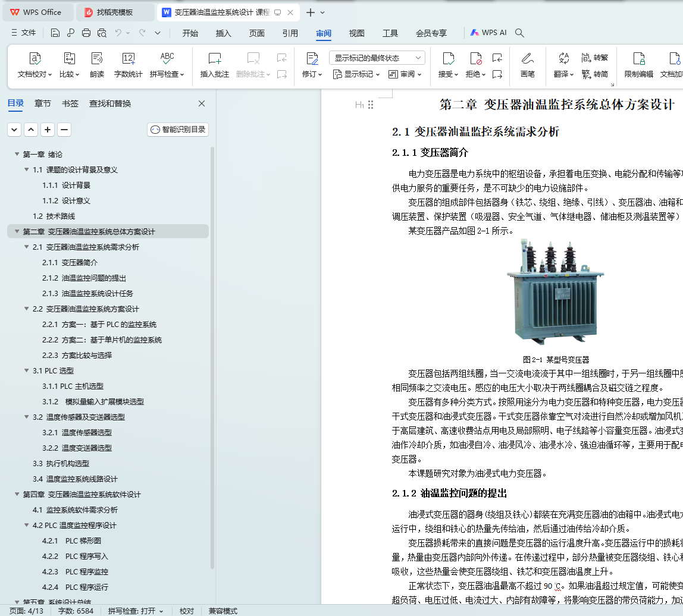Expand outline levels with plus button

tap(48, 130)
